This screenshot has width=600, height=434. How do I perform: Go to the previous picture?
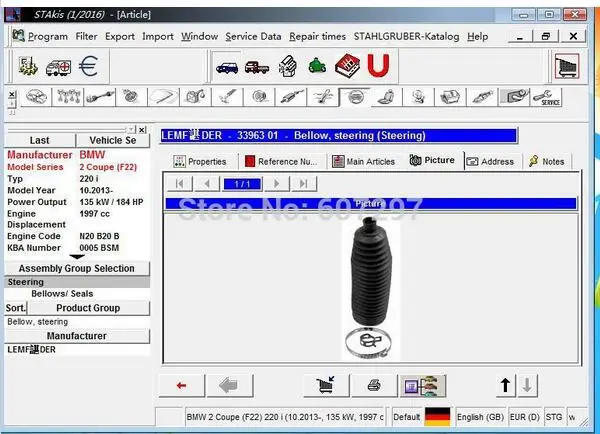click(207, 184)
